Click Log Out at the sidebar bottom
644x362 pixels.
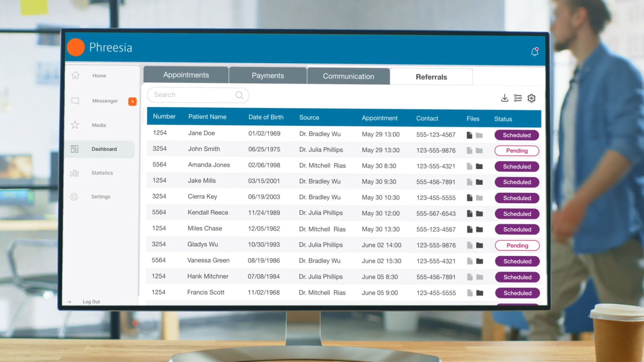[x=91, y=301]
